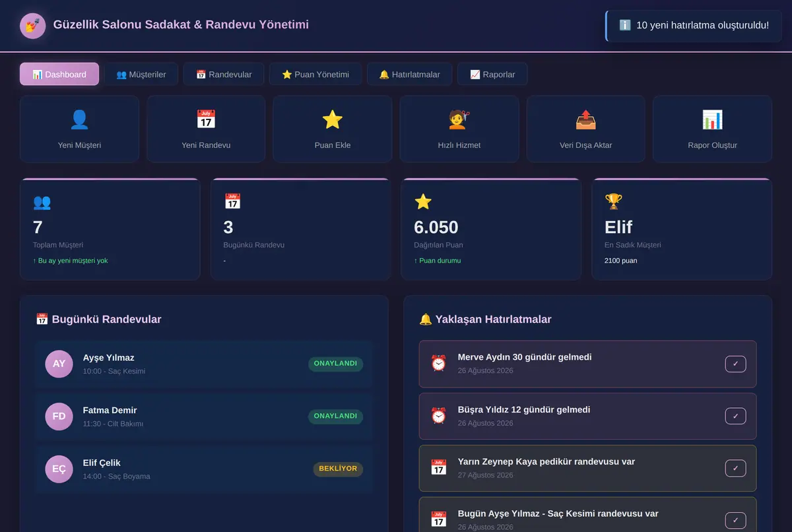Image resolution: width=792 pixels, height=532 pixels.
Task: Show the Hatırlatmalar tab
Action: coord(409,74)
